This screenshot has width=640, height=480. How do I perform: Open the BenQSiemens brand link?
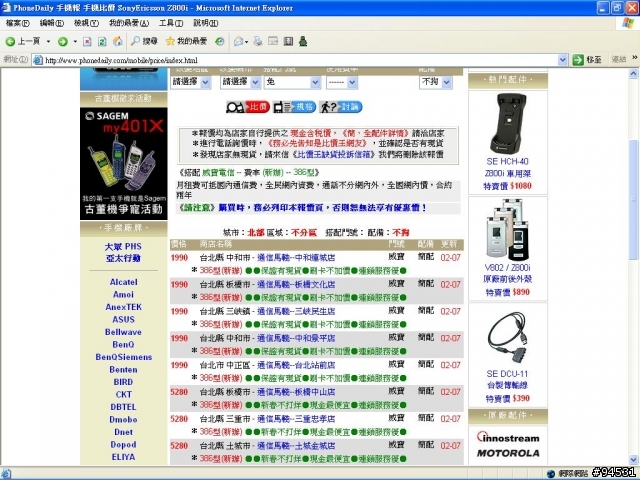pos(123,357)
